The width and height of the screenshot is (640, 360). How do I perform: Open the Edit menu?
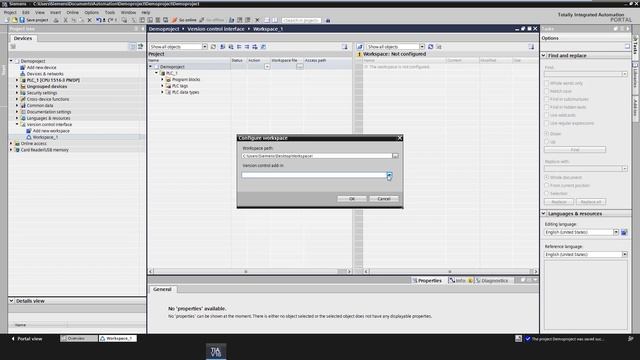point(26,13)
